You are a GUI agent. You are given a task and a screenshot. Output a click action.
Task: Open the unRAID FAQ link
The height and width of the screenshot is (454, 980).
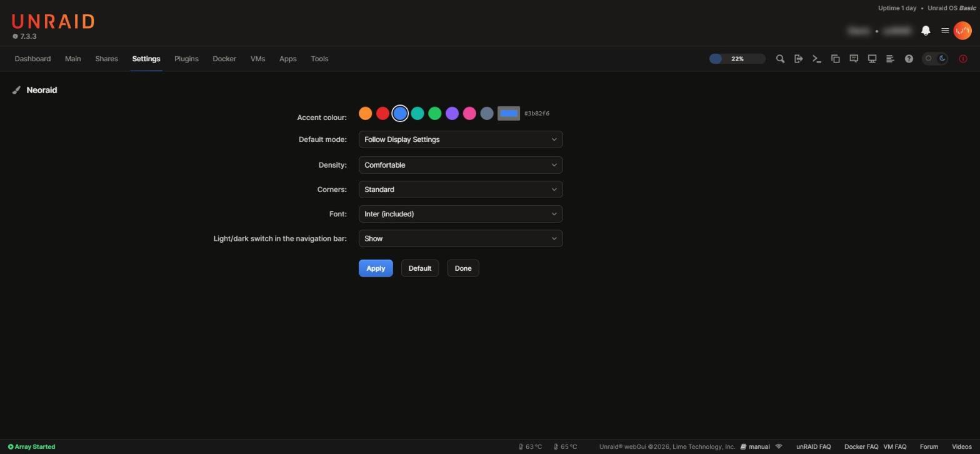pyautogui.click(x=813, y=447)
